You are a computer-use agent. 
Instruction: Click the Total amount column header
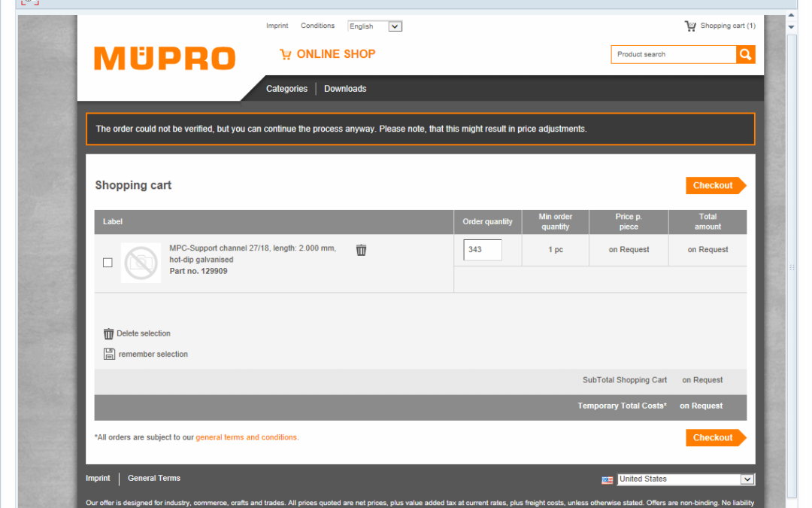pyautogui.click(x=707, y=222)
